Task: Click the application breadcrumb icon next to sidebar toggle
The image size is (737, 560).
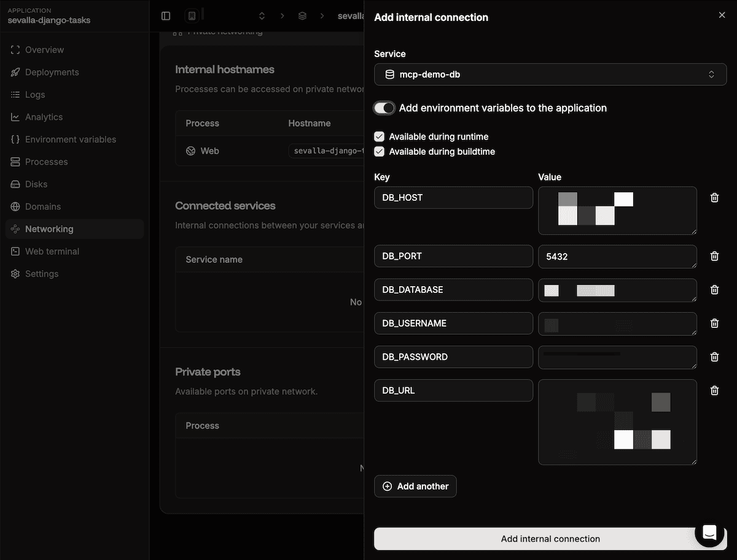Action: (192, 16)
